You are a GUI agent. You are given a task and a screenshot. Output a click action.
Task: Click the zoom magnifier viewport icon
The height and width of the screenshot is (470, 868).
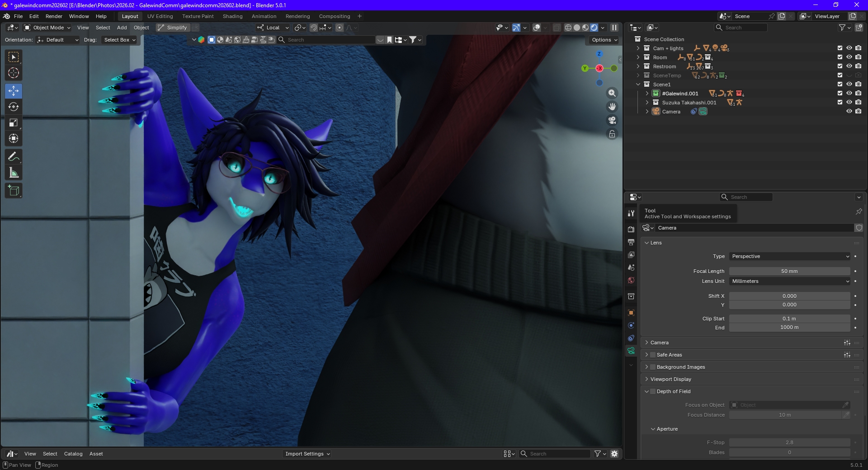pos(612,93)
